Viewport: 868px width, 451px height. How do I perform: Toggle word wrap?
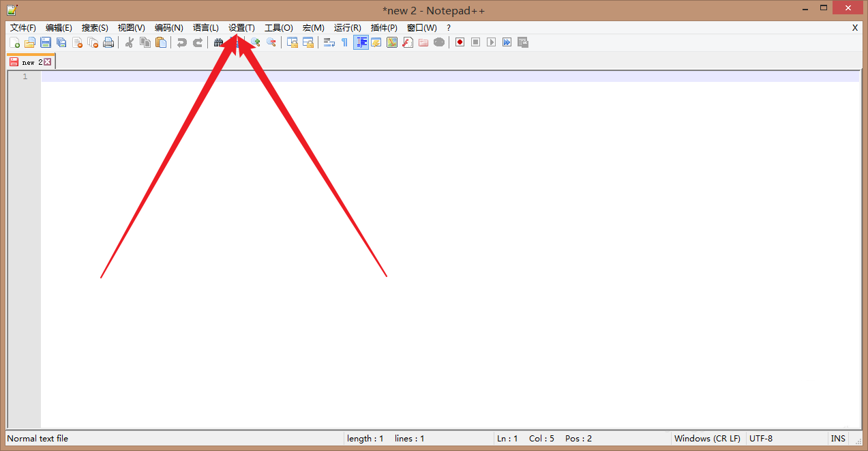(328, 42)
